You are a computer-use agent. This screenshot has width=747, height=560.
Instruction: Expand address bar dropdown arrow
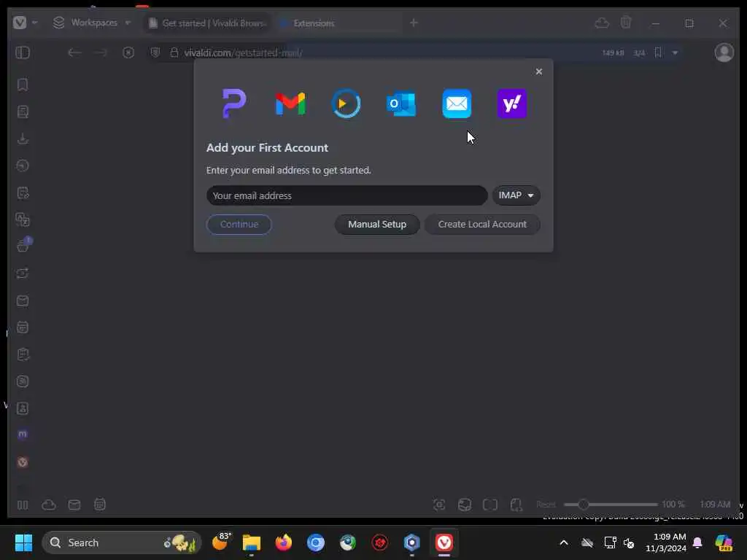pyautogui.click(x=675, y=52)
